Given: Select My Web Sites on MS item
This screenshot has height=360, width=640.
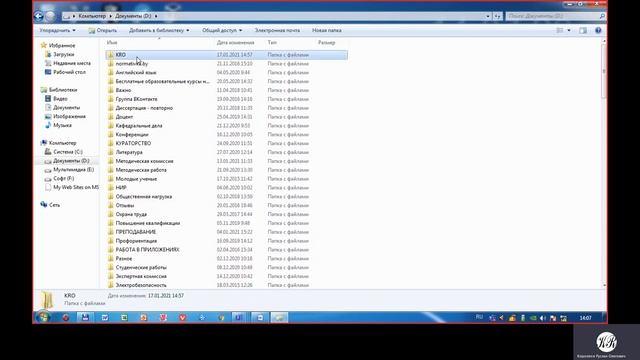Looking at the screenshot, I should [76, 187].
